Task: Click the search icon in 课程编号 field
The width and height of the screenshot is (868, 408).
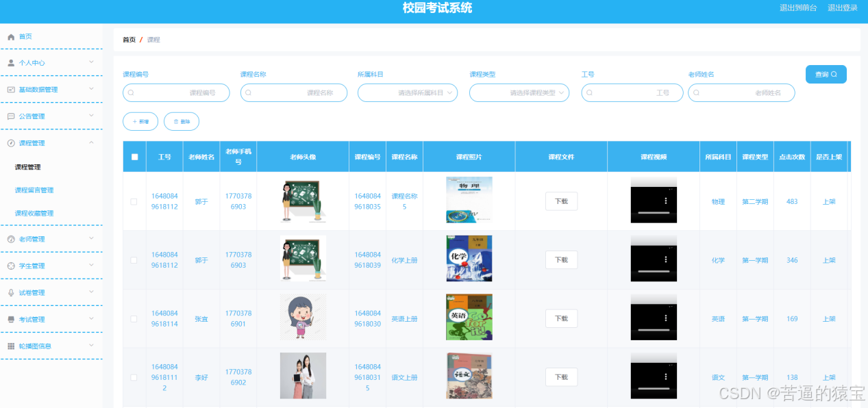Action: tap(131, 92)
